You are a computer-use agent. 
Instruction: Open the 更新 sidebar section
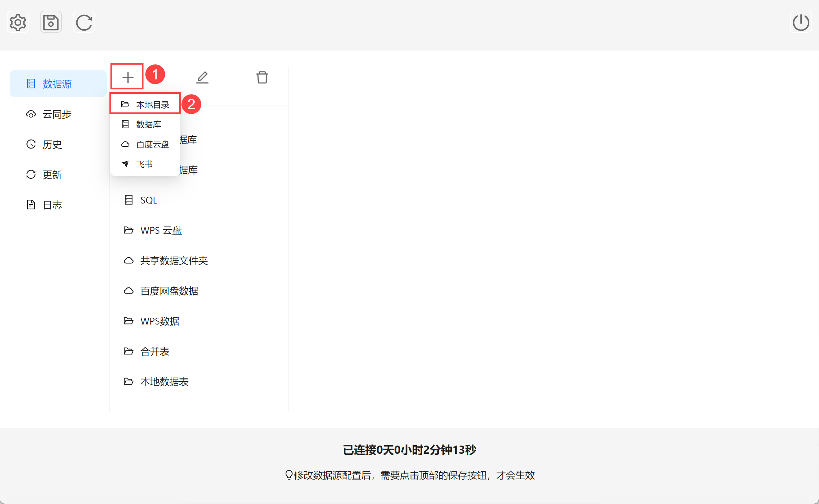coord(52,175)
